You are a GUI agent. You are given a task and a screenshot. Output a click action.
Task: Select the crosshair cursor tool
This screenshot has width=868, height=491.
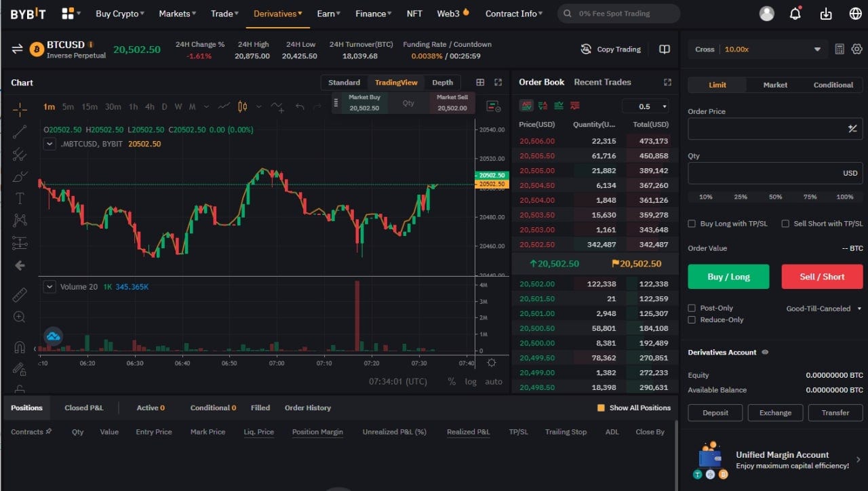[20, 109]
